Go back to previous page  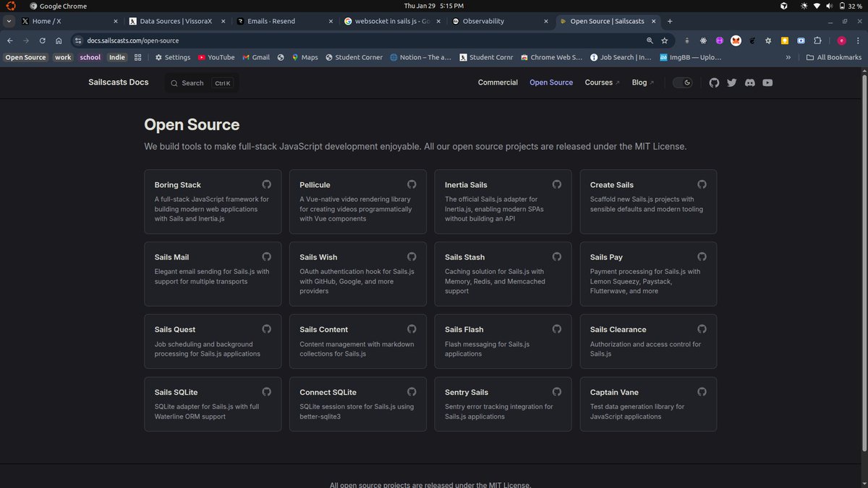10,40
